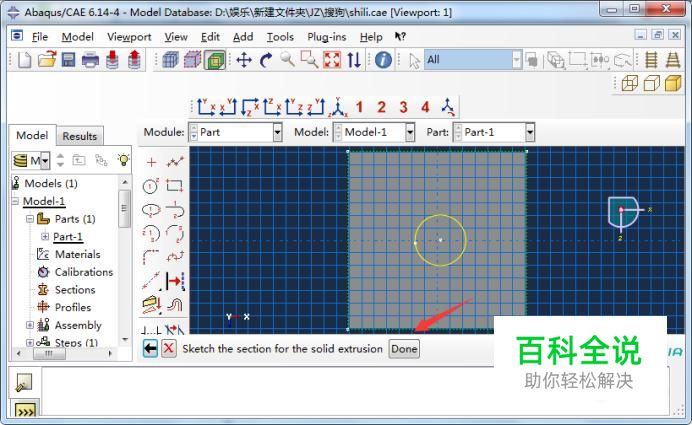This screenshot has width=692, height=425.
Task: Click the Auto-Fit View icon
Action: pos(332,60)
